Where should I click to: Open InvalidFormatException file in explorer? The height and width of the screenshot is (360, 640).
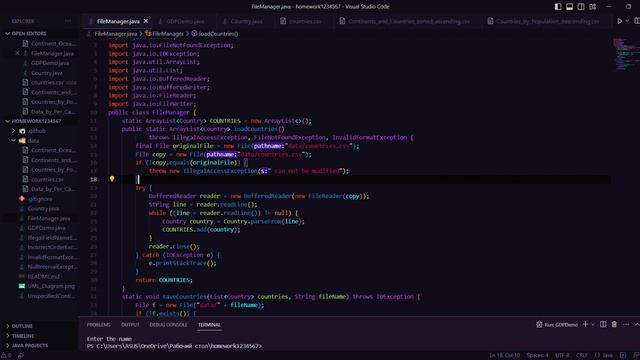tap(52, 257)
